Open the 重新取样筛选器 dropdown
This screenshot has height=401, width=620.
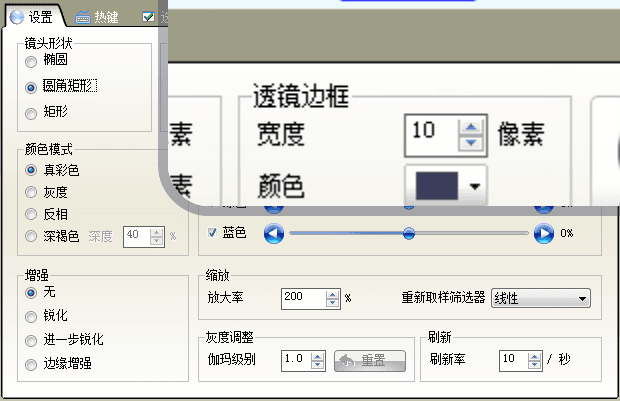pyautogui.click(x=541, y=299)
